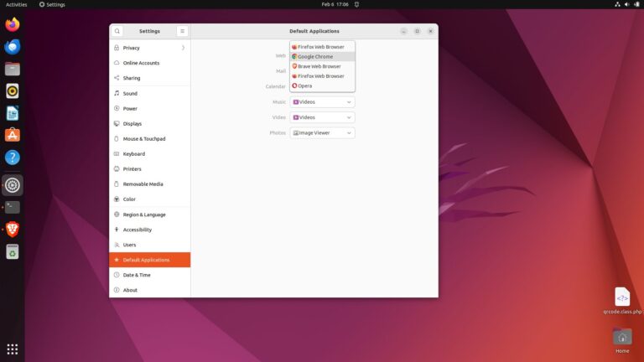Open Keyboard settings

pyautogui.click(x=150, y=154)
